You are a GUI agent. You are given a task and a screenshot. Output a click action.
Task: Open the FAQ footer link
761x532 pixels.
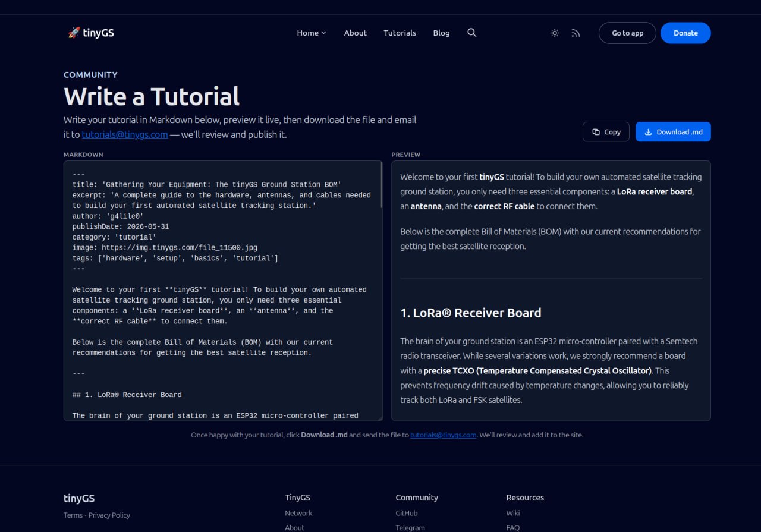coord(512,527)
